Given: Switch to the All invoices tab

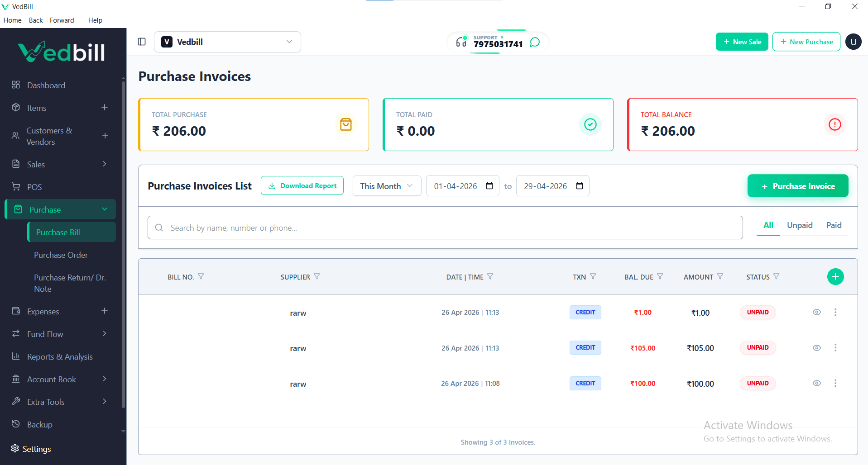Looking at the screenshot, I should (768, 225).
